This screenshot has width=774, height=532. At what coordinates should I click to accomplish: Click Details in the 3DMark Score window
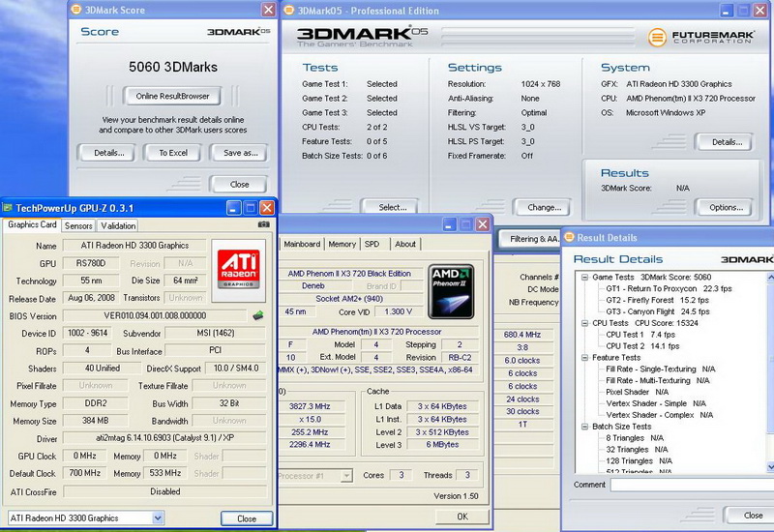coord(109,153)
